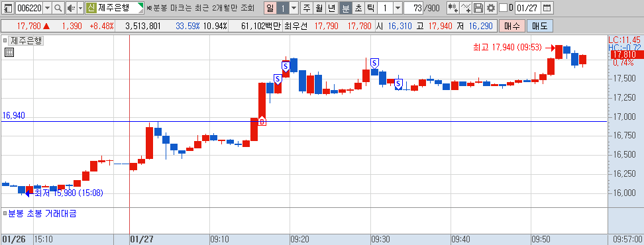The width and height of the screenshot is (644, 245).
Task: Click the S sell marker near 09:30
Action: click(374, 63)
